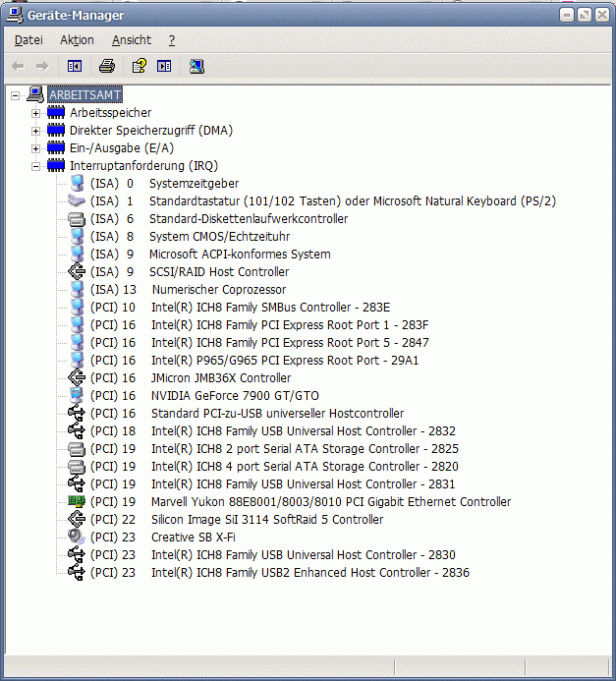Click USB icon for controller 2832

(77, 430)
